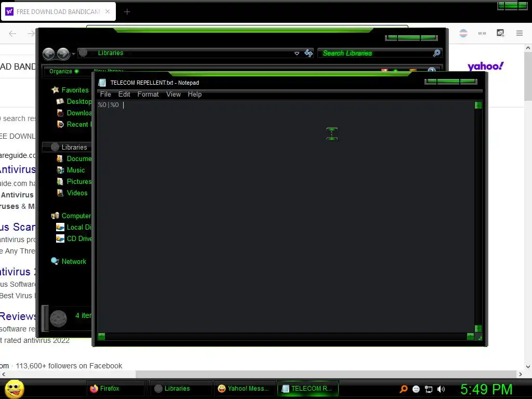Click Firefox page vertical scrollbar up arrow
This screenshot has height=399, width=532.
[x=528, y=48]
